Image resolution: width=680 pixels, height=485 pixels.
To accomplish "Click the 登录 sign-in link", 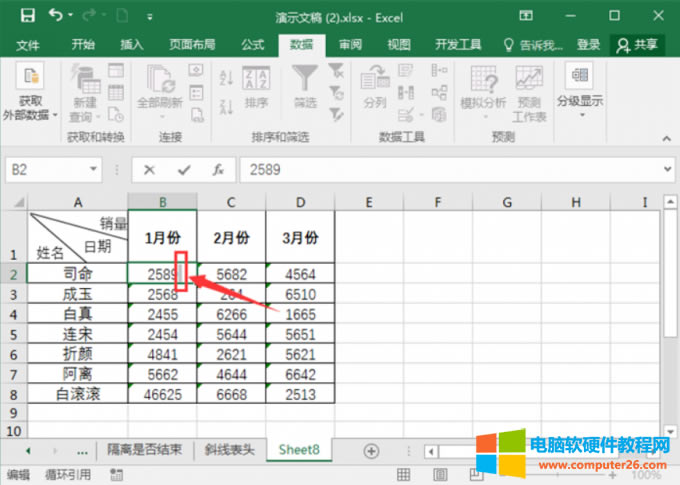I will click(589, 45).
